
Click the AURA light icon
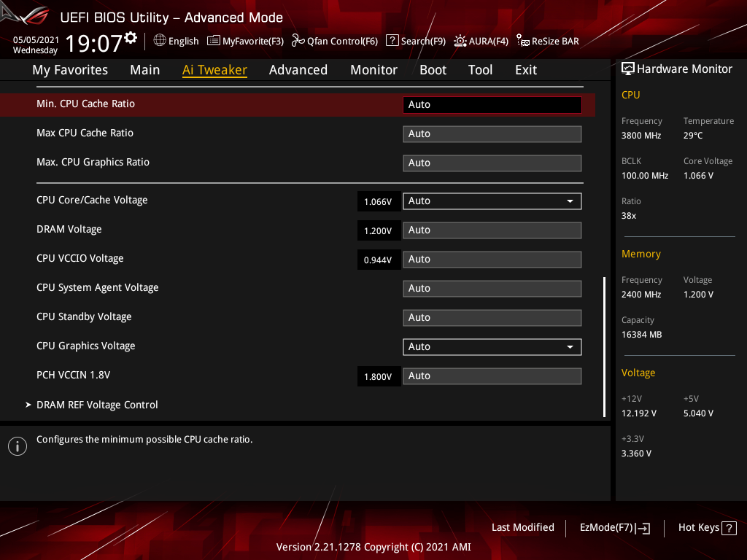(x=460, y=41)
